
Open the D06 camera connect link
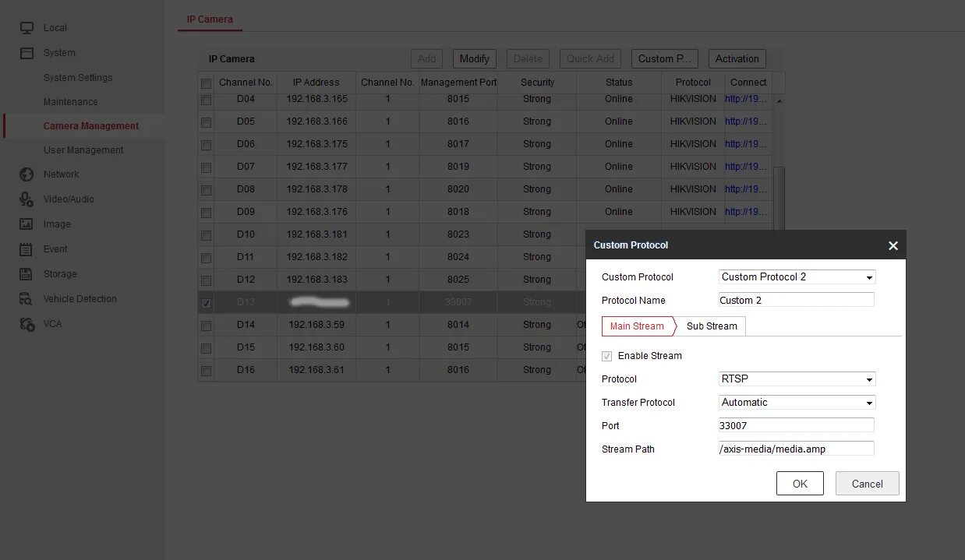[746, 144]
